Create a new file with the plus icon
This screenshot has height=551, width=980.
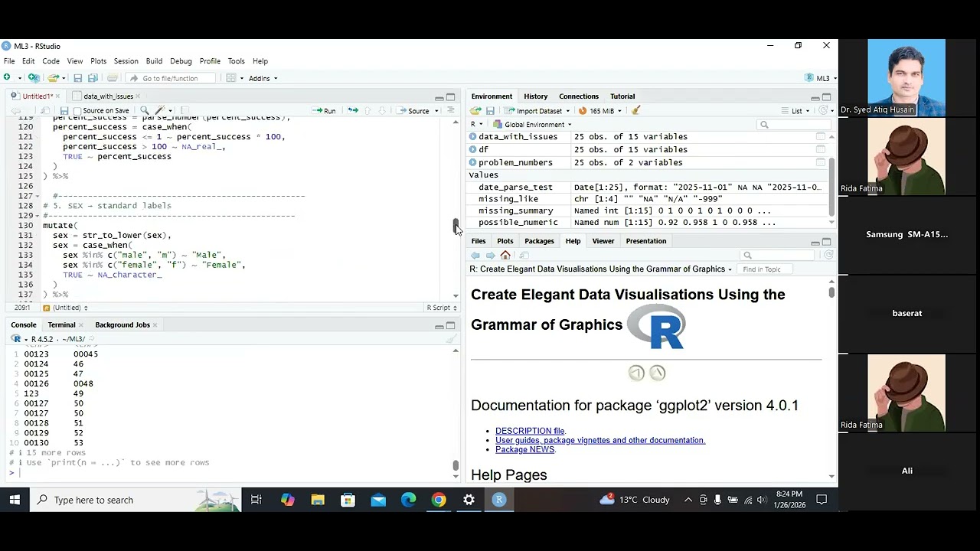point(7,78)
